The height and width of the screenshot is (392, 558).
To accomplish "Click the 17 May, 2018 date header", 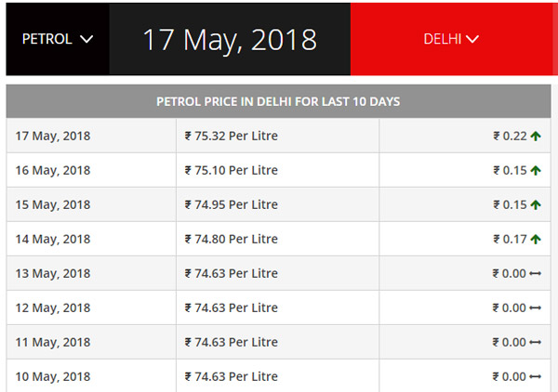I will [230, 39].
